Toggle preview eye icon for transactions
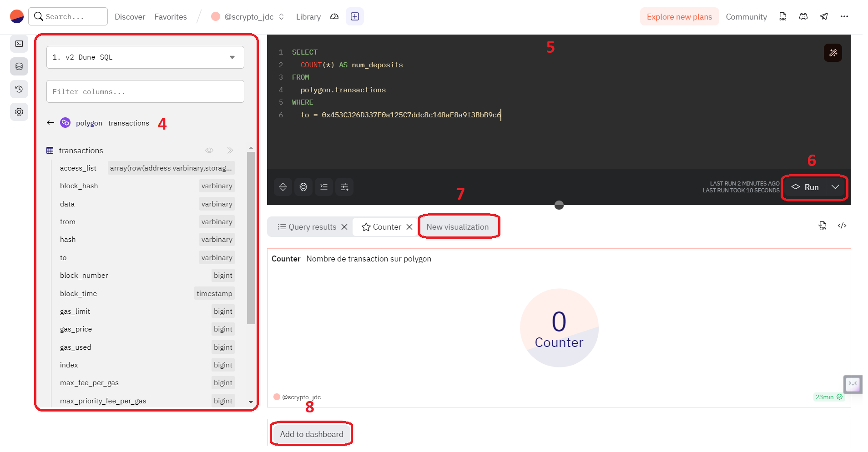This screenshot has height=452, width=868. [209, 151]
